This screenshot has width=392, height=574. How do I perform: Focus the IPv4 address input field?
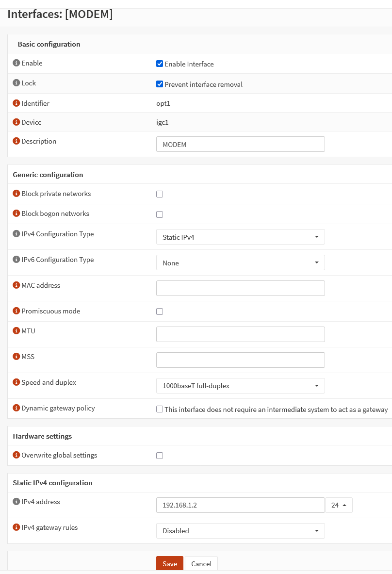[240, 505]
